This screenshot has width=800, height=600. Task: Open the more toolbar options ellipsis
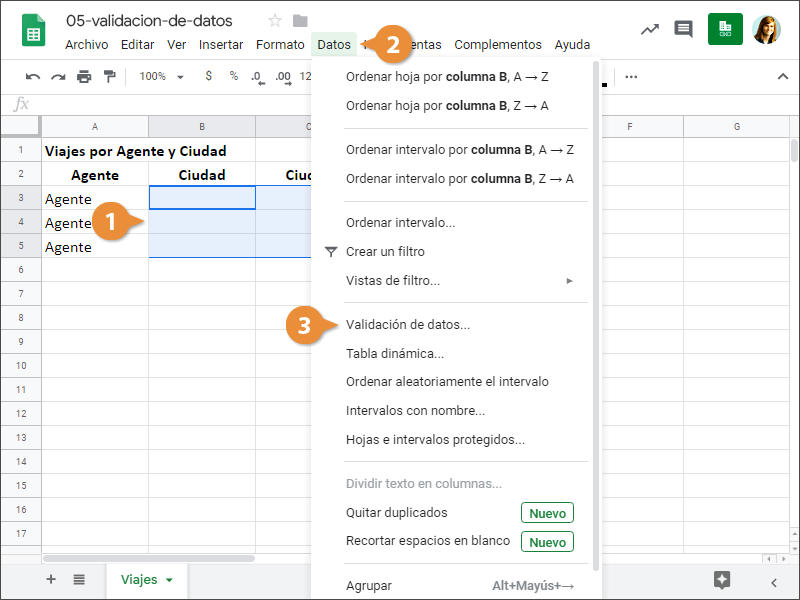point(631,77)
